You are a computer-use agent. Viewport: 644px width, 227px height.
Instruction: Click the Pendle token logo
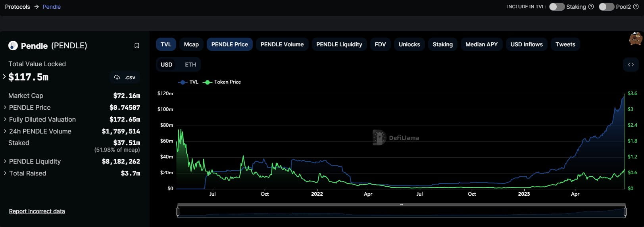click(x=13, y=46)
